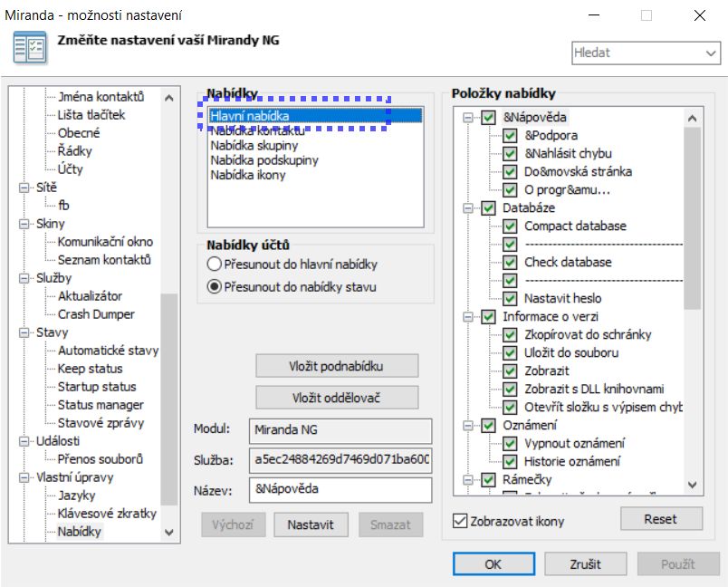Select the Rámečky menu group label

(527, 480)
